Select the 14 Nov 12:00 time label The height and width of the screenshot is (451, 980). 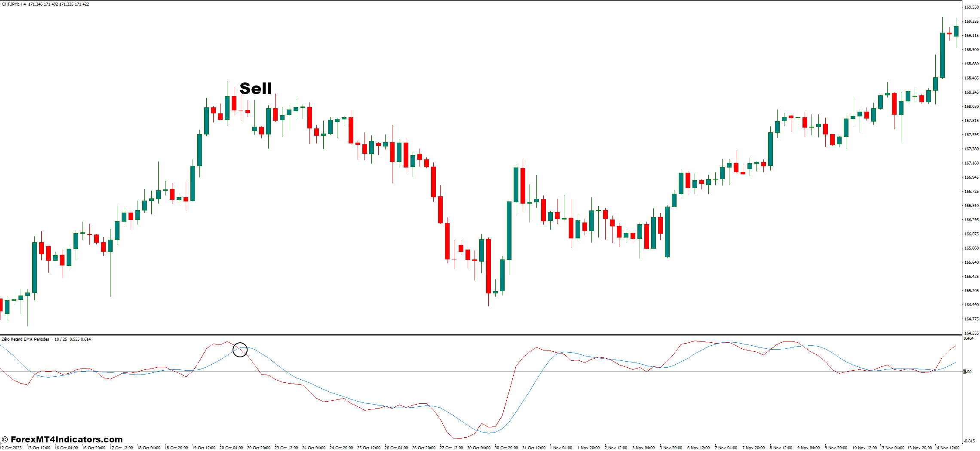pyautogui.click(x=947, y=448)
